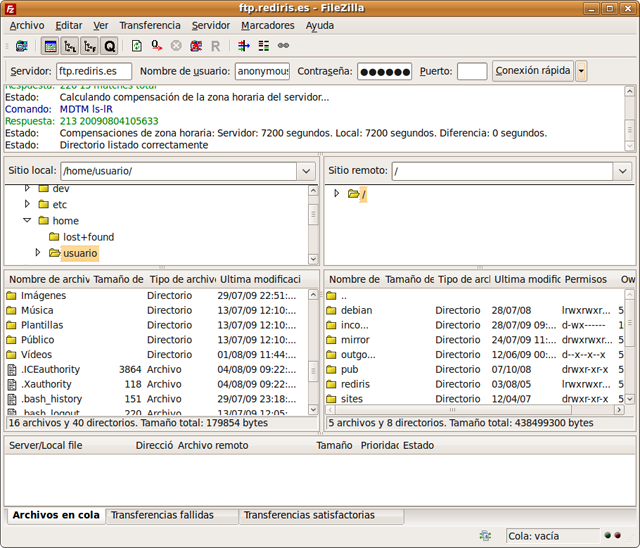The width and height of the screenshot is (640, 548).
Task: Click the Servidor input field
Action: pos(93,71)
